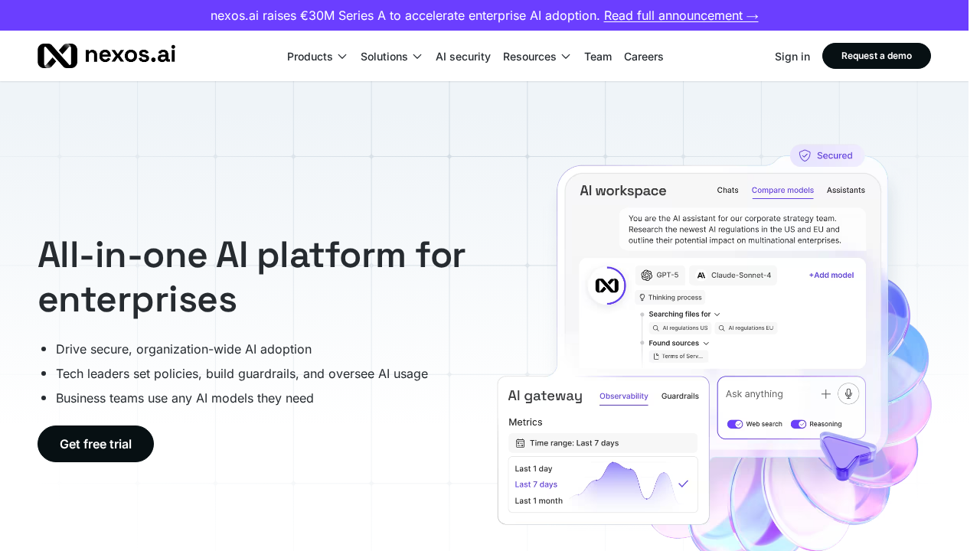The image size is (980, 551).
Task: Open the Guardrails tab
Action: tap(680, 396)
